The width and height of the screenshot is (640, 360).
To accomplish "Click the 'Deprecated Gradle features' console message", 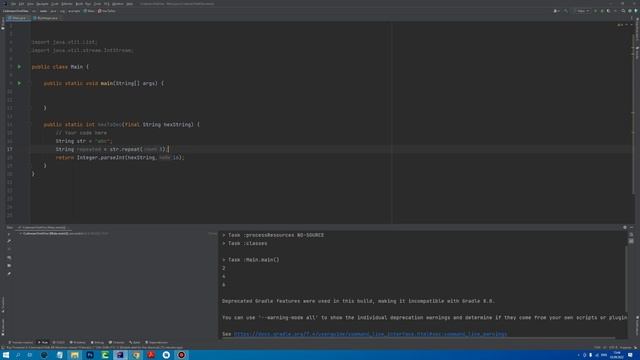I will pos(358,301).
